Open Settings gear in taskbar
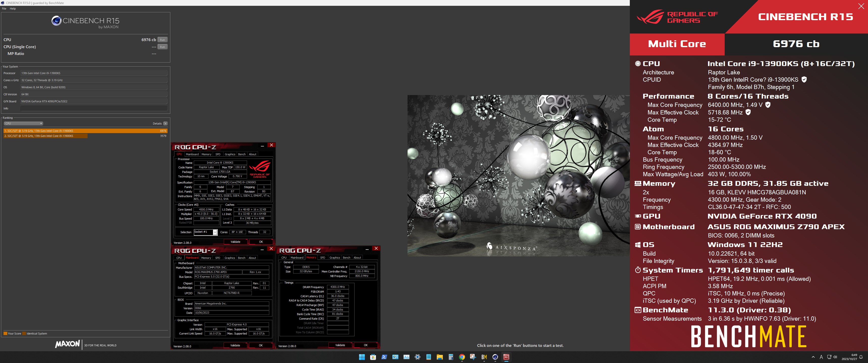Screen dimensions: 868x363 coord(418,357)
